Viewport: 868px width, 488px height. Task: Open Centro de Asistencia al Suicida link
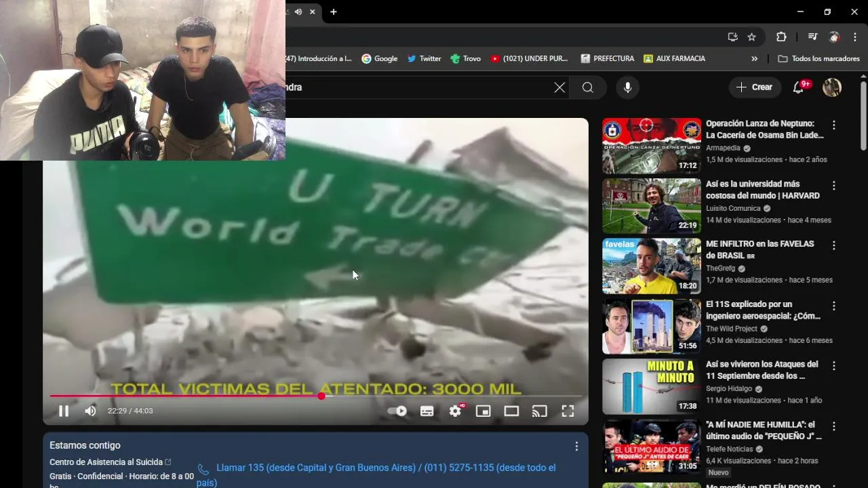[110, 462]
